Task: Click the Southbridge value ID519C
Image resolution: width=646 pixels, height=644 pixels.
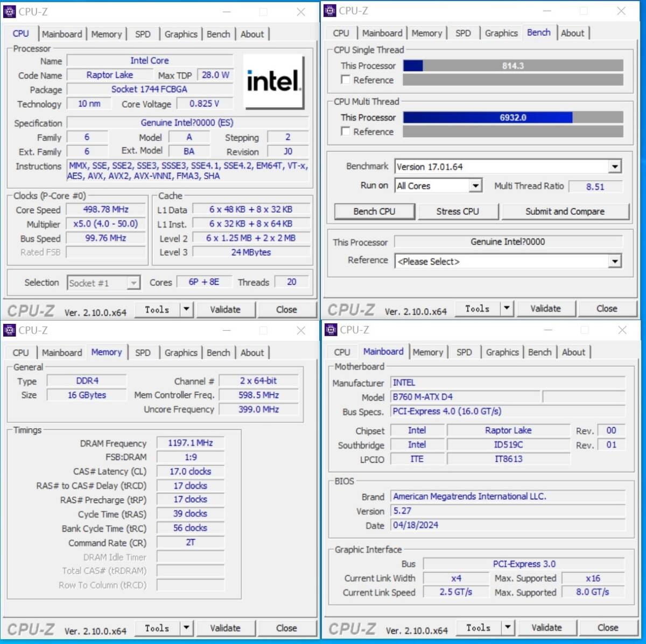Action: tap(509, 445)
